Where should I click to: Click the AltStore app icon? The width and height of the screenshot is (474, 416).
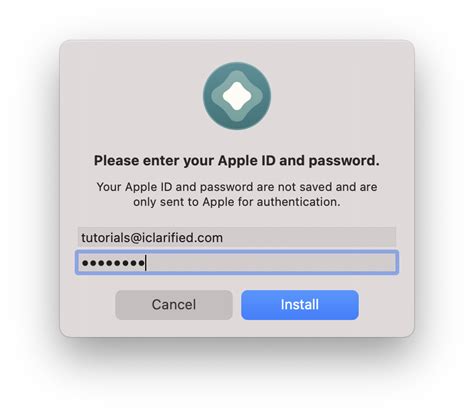(237, 96)
